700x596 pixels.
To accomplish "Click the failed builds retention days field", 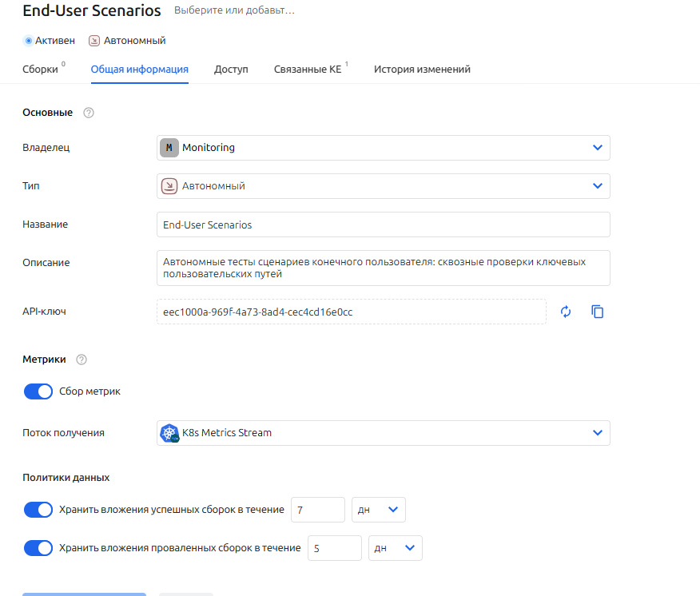I will (334, 548).
